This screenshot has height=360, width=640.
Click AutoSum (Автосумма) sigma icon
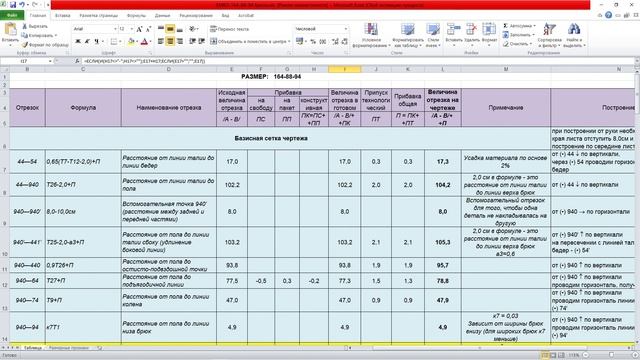[505, 26]
